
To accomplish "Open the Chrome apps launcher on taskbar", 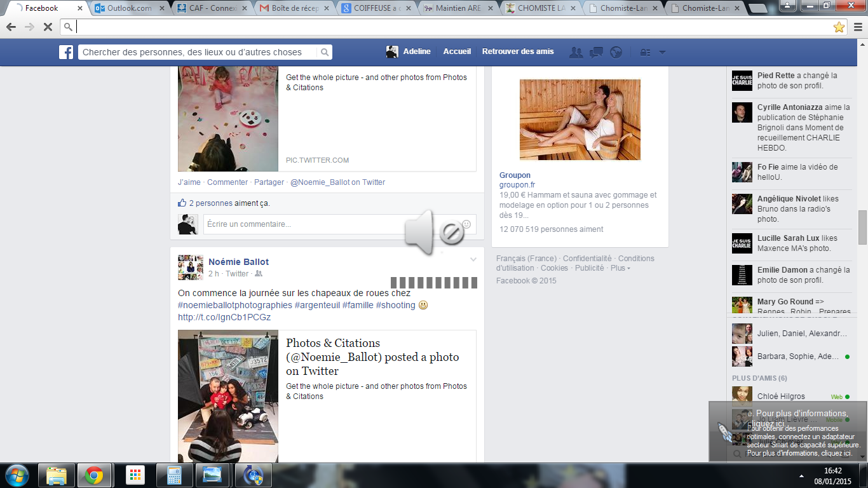I will coord(135,475).
